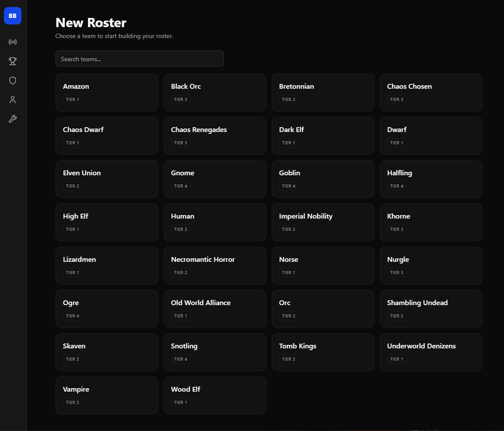Viewport: 504px width, 431px height.
Task: Pick the Shambling Undead team card
Action: [x=431, y=309]
